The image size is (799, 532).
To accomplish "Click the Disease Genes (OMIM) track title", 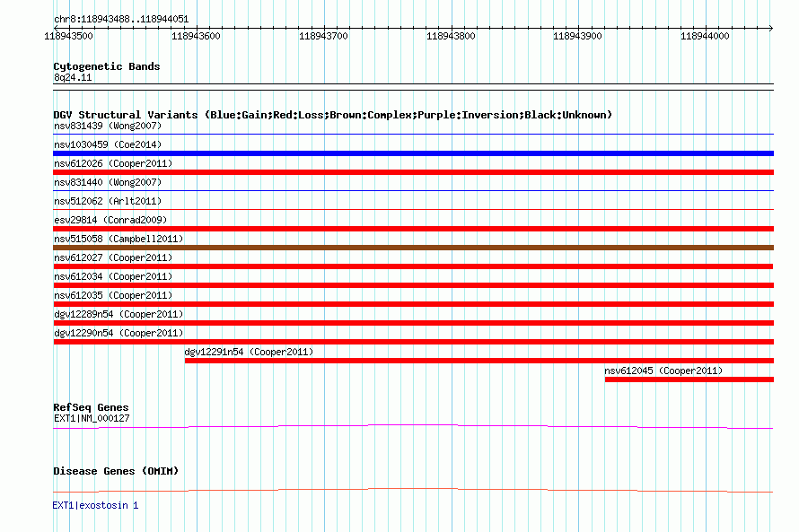I will click(x=116, y=471).
